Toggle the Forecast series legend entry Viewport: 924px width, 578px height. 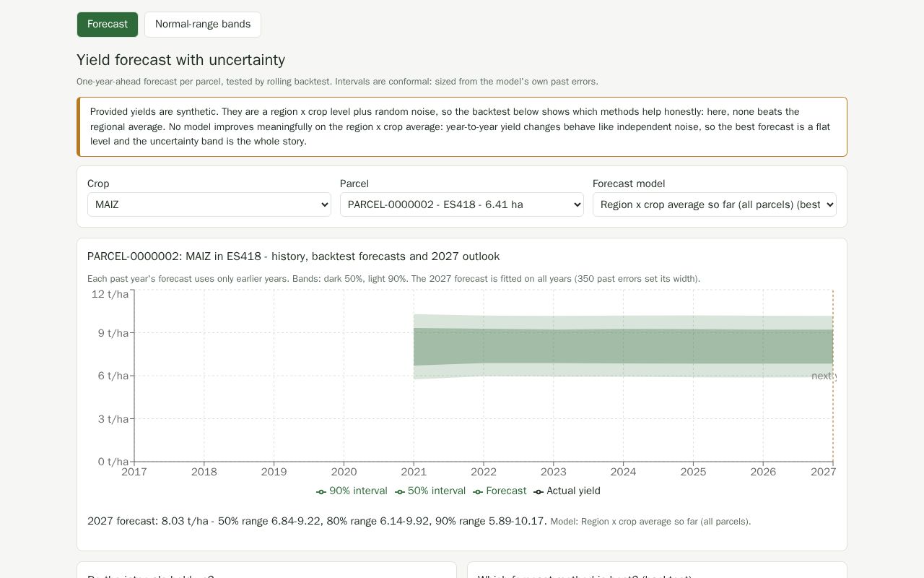pyautogui.click(x=500, y=491)
